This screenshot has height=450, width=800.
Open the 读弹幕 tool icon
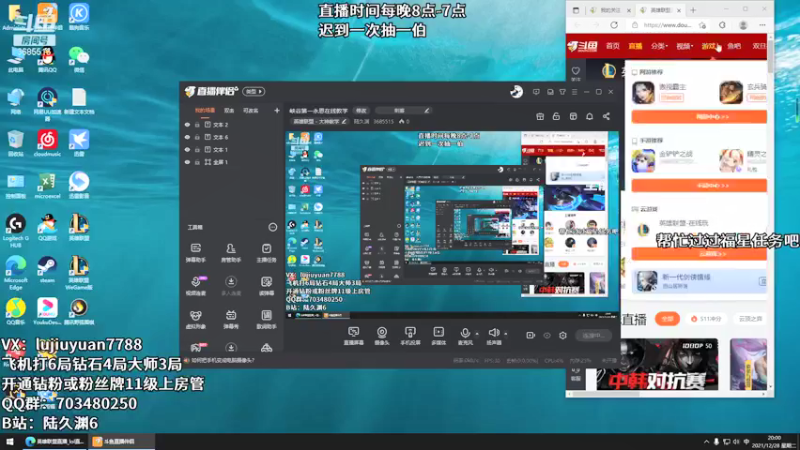(266, 286)
